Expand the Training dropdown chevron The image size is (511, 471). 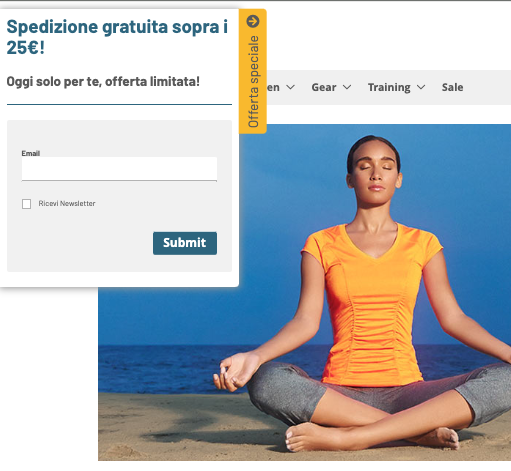point(421,87)
